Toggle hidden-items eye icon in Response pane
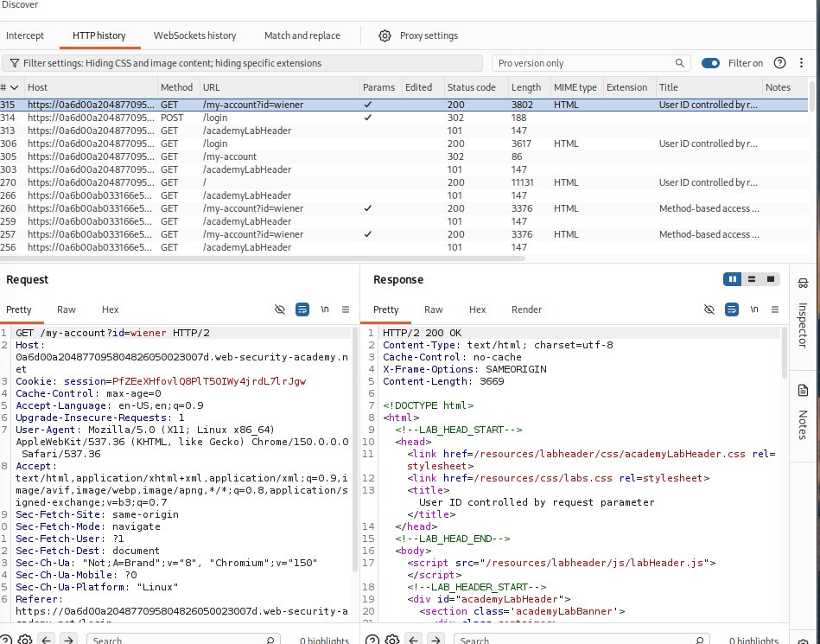This screenshot has height=644, width=820. click(709, 309)
